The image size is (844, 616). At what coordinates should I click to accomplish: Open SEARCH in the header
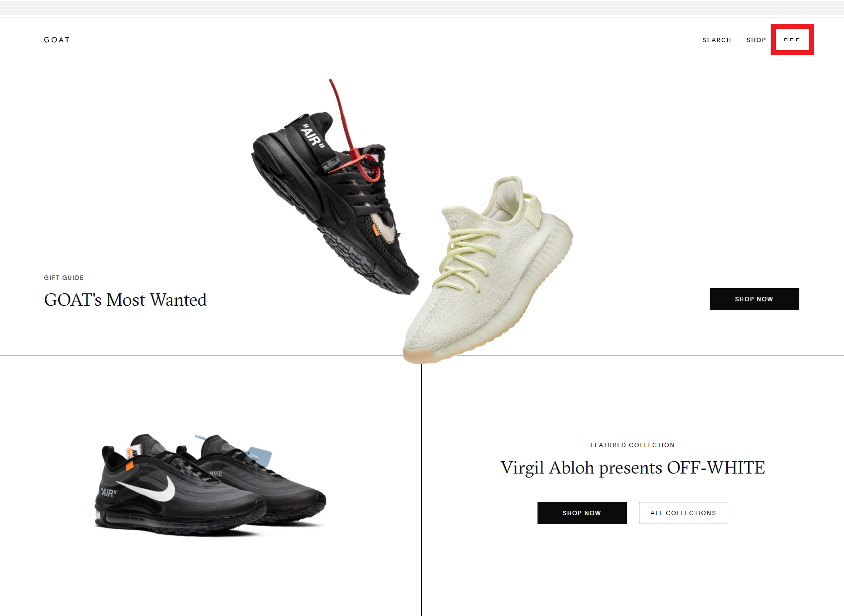716,40
